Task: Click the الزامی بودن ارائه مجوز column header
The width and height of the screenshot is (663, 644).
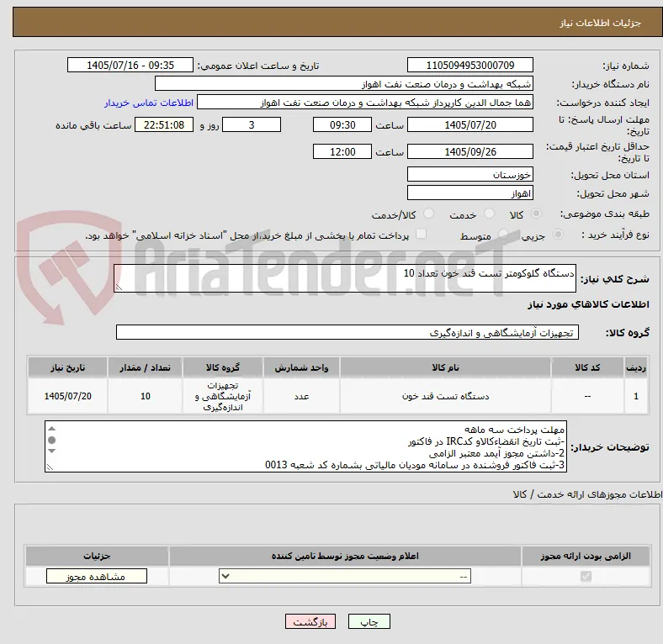Action: pyautogui.click(x=586, y=556)
